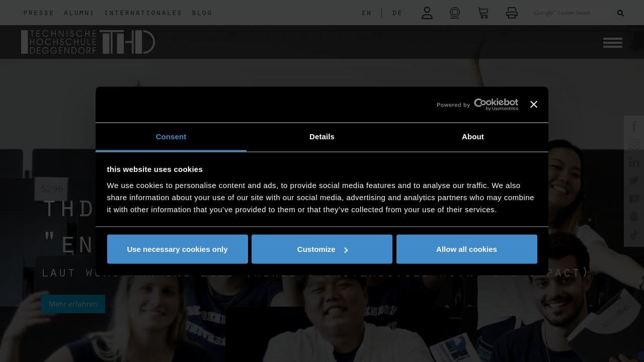Open the INTERNATIONALES menu item
The width and height of the screenshot is (644, 362).
(144, 13)
